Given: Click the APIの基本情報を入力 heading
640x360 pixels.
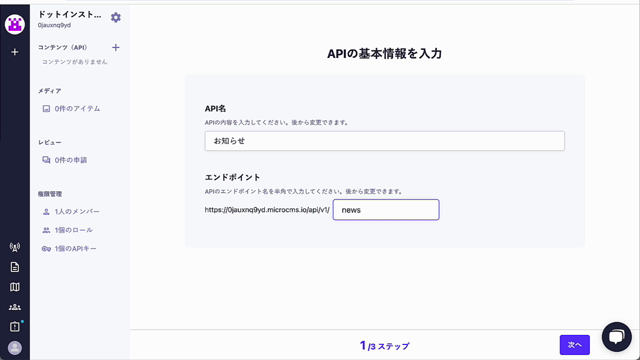Looking at the screenshot, I should tap(384, 53).
